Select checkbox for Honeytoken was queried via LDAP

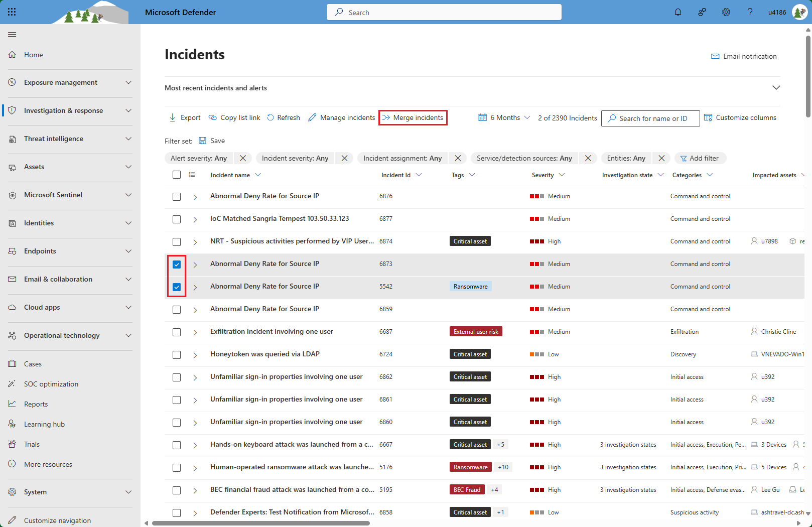pos(177,355)
